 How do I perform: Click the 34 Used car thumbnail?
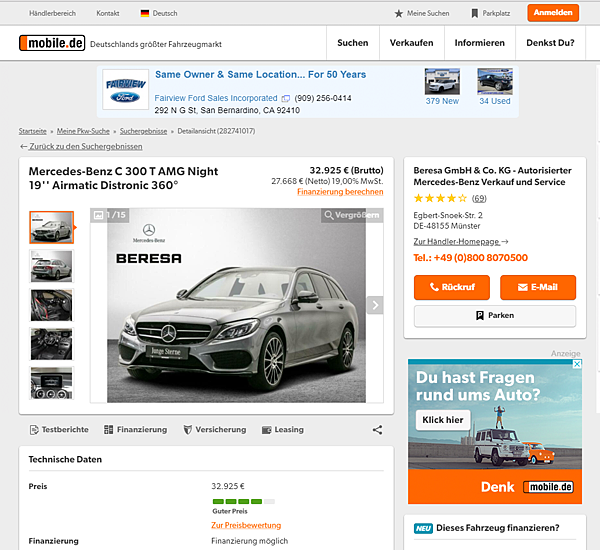[x=495, y=82]
